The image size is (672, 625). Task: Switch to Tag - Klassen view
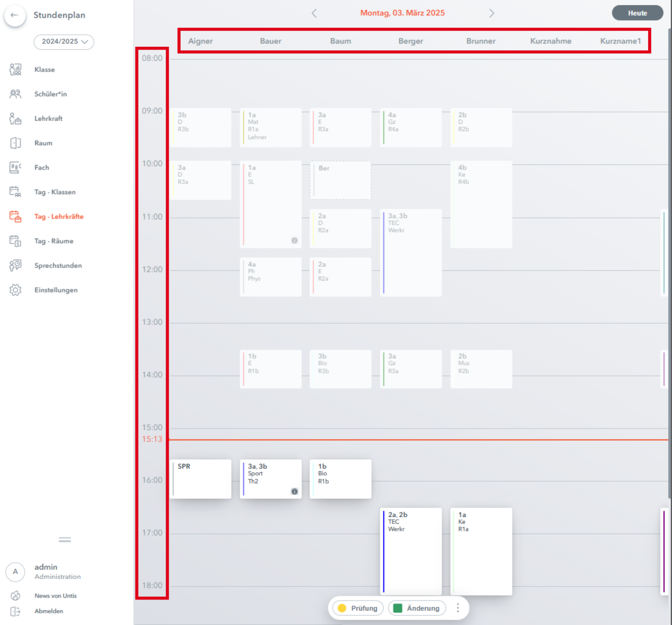[55, 192]
